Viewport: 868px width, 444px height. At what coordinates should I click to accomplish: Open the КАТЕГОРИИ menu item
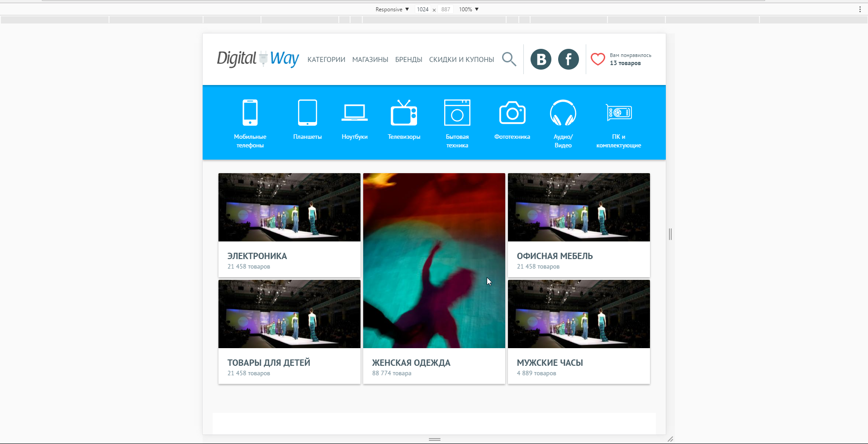326,60
